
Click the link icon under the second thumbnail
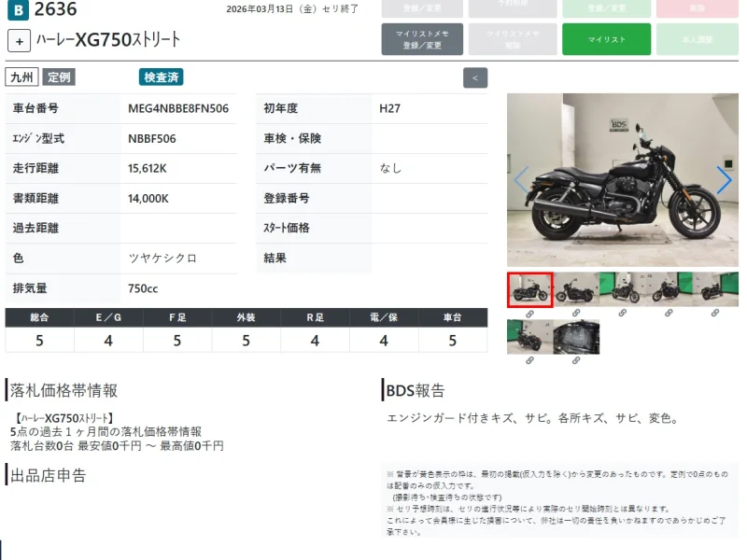coord(576,313)
